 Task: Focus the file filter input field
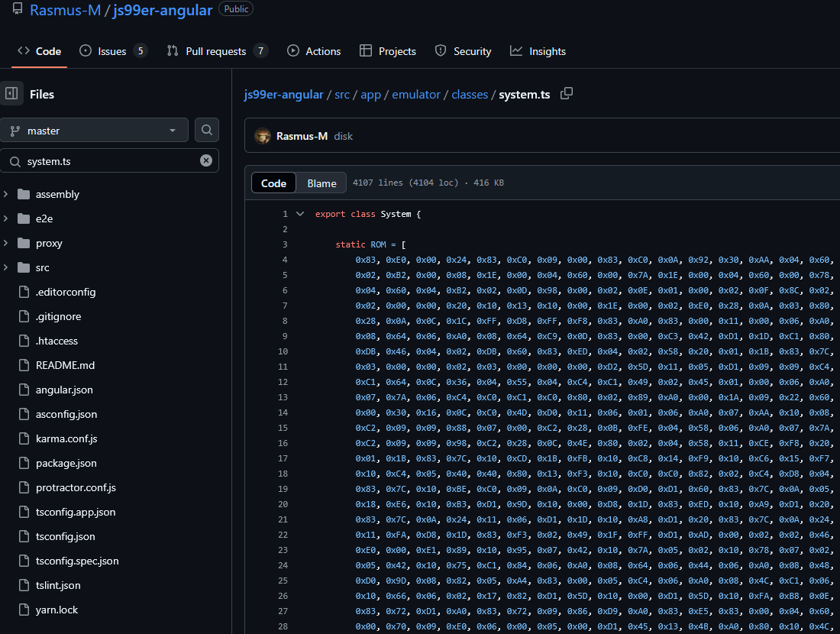pos(110,160)
